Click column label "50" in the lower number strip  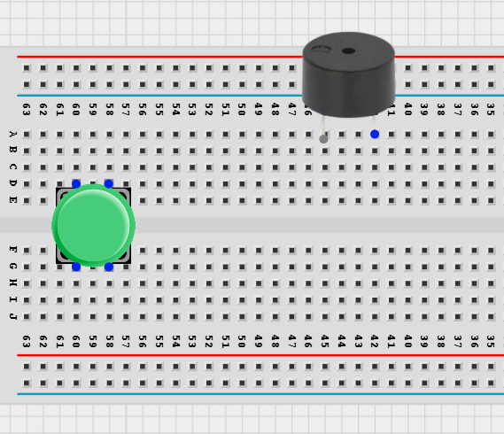pos(242,341)
